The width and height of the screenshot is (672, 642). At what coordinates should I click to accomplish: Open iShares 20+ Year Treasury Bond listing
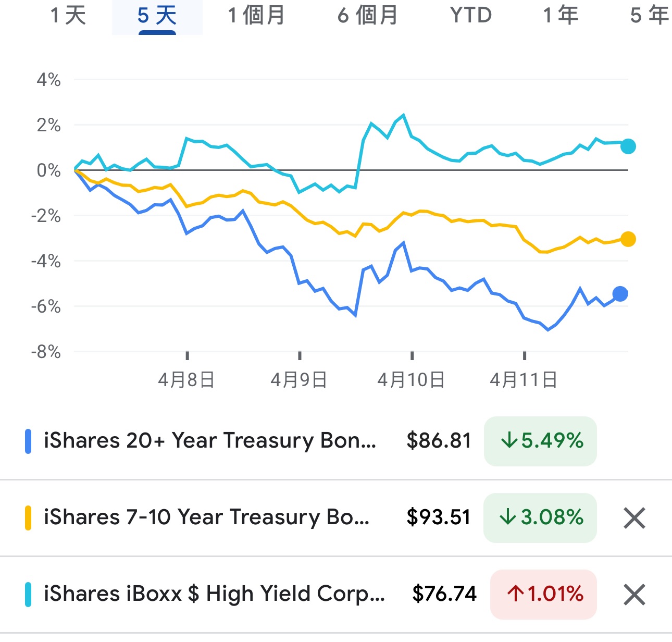click(209, 441)
